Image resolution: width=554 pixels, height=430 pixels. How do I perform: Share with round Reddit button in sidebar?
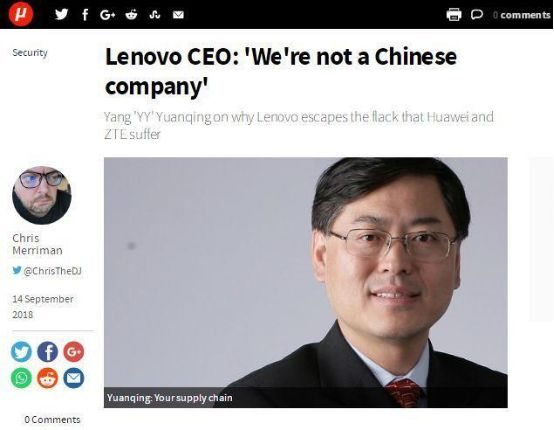(48, 378)
